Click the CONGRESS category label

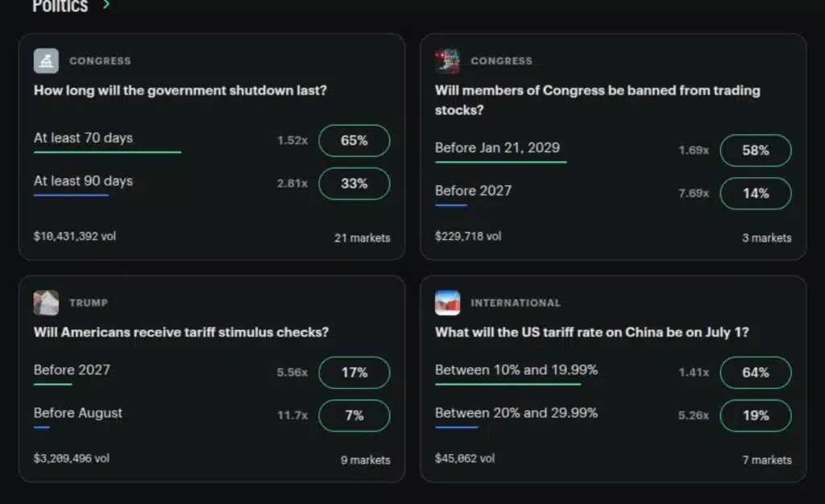[x=100, y=61]
